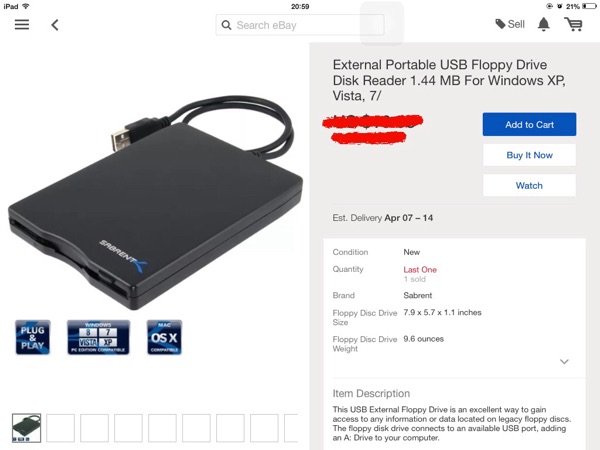Viewport: 600px width, 450px height.
Task: Tap the Windows 8 7 Vista XP badge
Action: (98, 337)
